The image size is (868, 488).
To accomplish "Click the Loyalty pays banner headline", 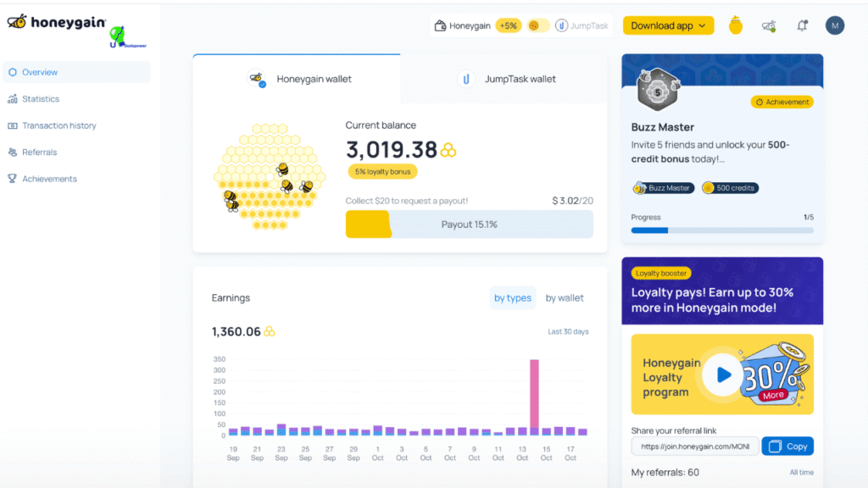I will coord(712,300).
